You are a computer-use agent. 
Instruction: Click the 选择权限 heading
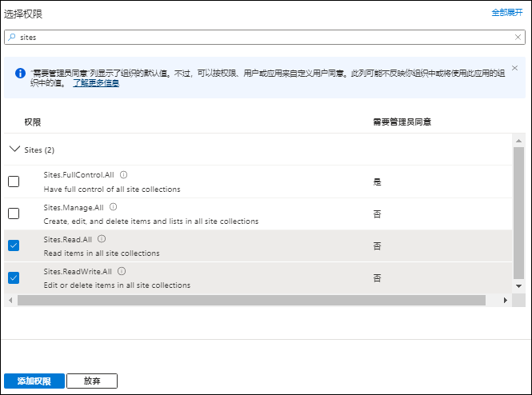[23, 14]
